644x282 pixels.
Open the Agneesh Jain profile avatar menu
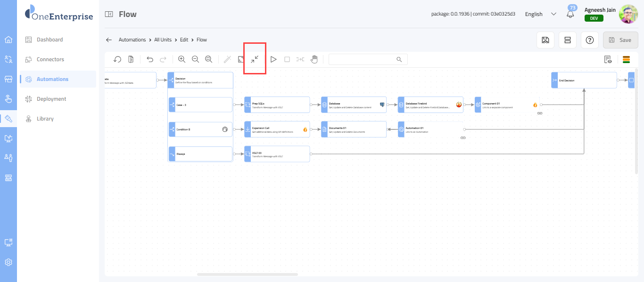coord(628,14)
